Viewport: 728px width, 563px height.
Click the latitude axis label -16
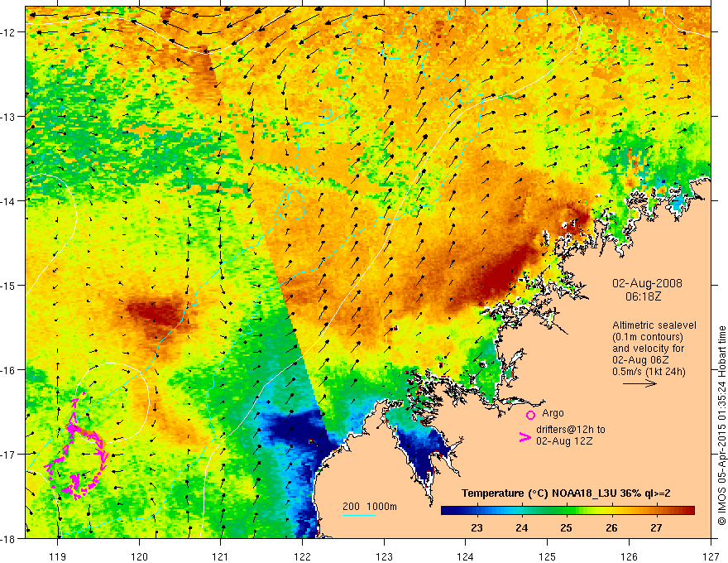point(9,370)
